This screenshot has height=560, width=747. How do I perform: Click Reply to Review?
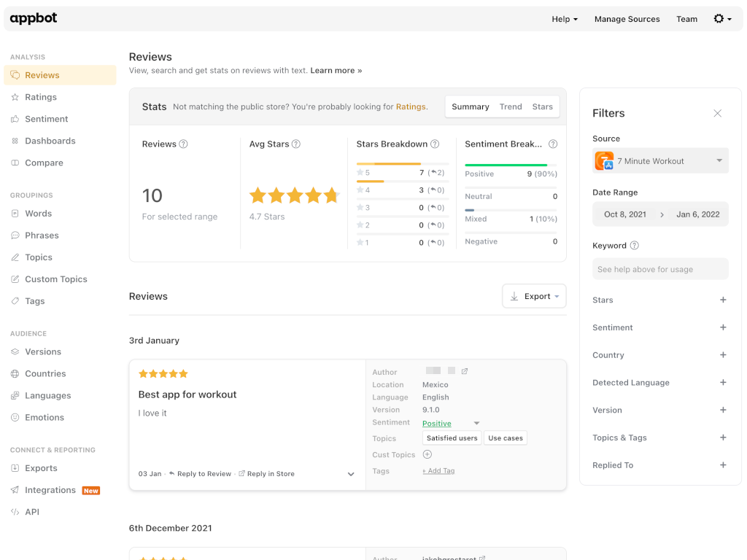(x=204, y=474)
